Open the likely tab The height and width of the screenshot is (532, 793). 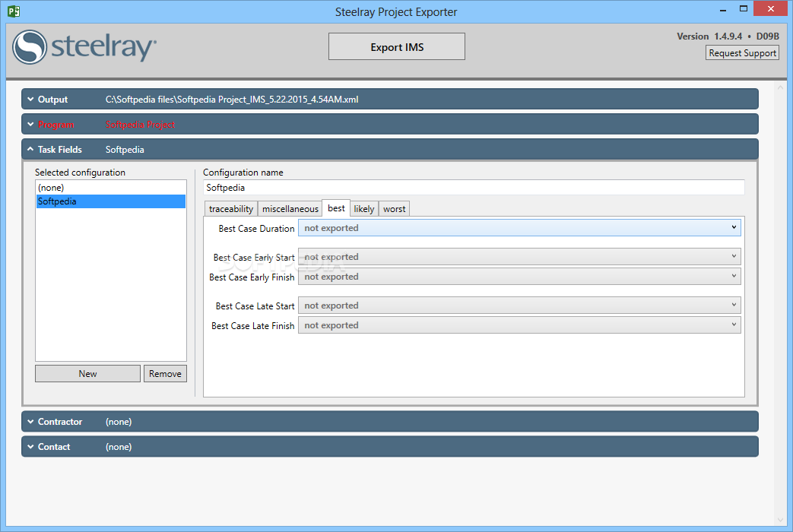pos(364,209)
